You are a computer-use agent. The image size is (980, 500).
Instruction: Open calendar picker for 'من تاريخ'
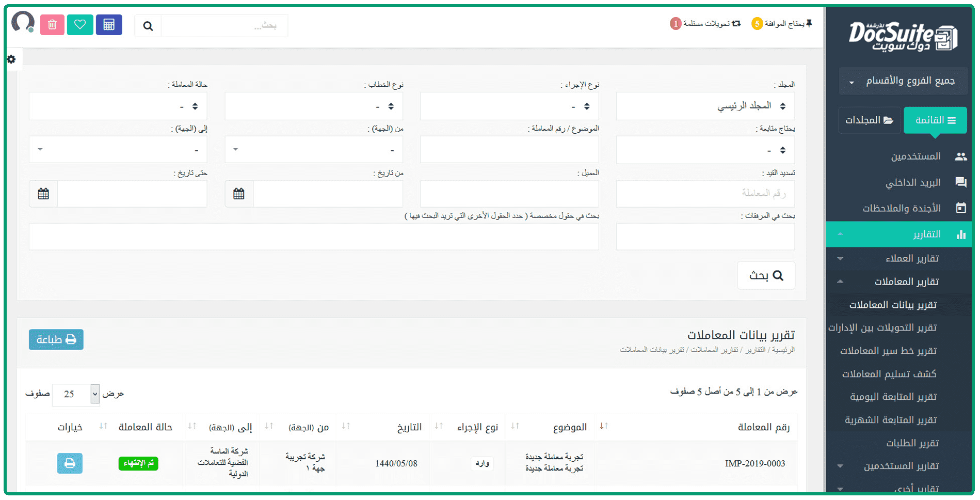239,194
